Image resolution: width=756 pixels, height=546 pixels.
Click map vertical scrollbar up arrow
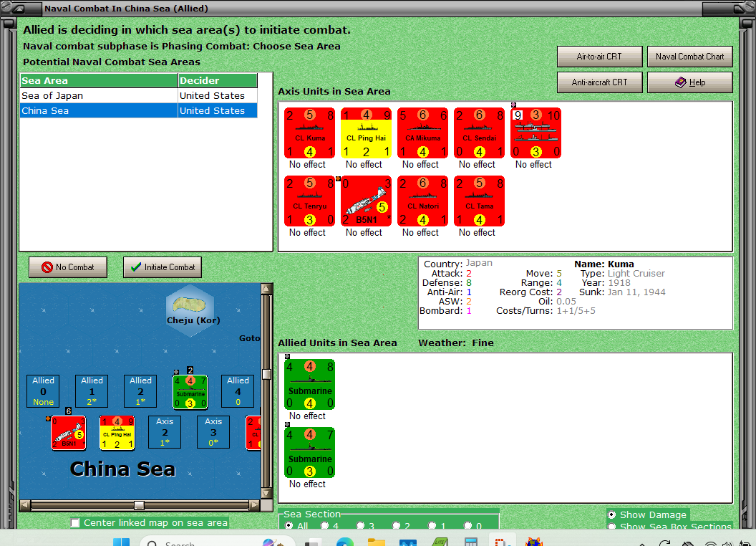coord(266,289)
